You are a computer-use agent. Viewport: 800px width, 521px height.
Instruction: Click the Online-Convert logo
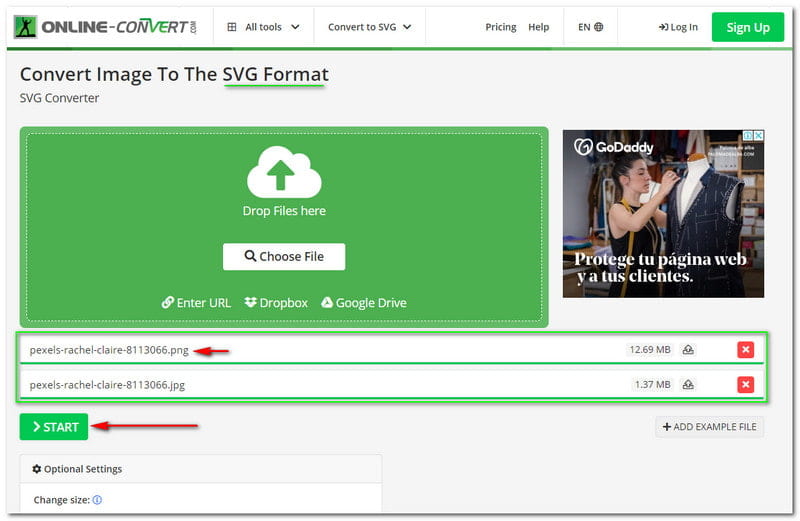click(105, 27)
